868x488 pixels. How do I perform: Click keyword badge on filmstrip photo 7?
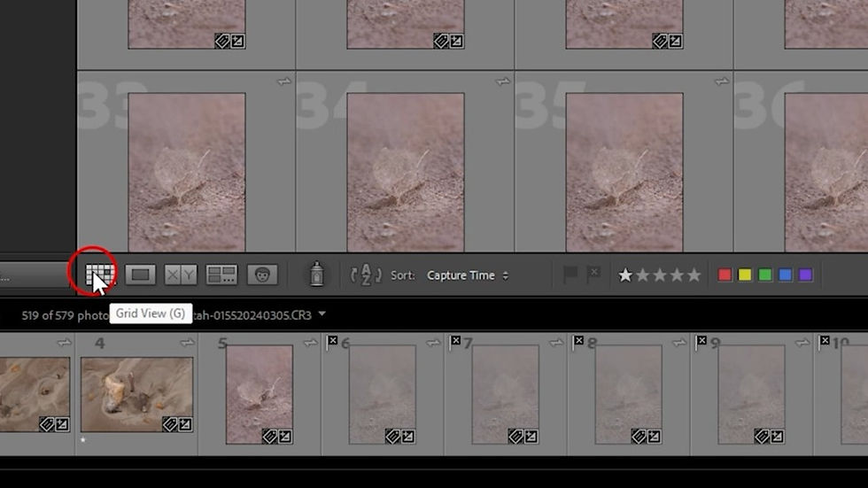tap(515, 437)
